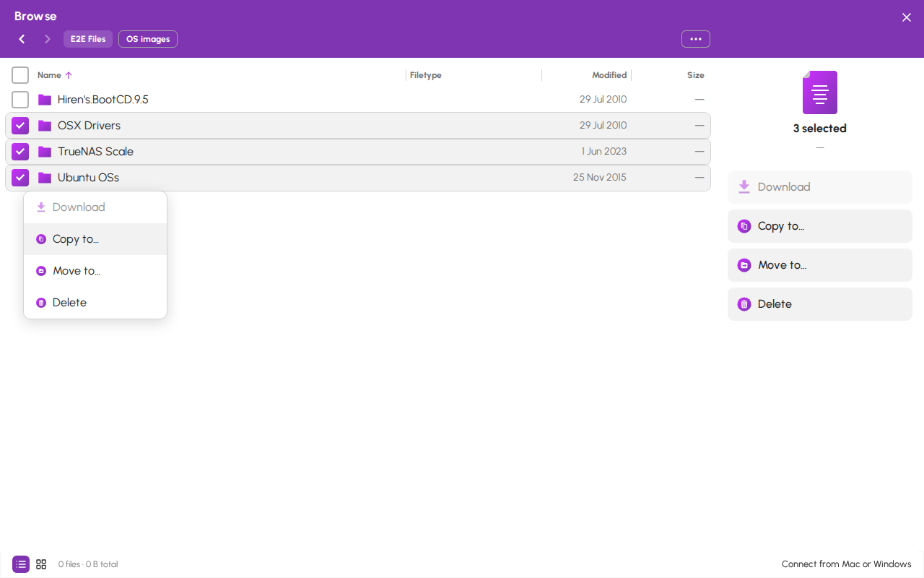
Task: Select the TrueNAS Scale folder name
Action: [96, 152]
